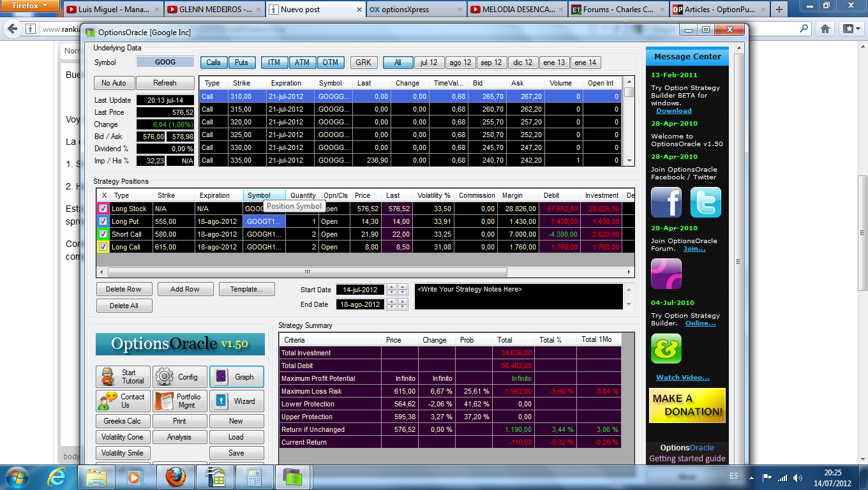The height and width of the screenshot is (490, 868).
Task: Click the OptionsOracle taskbar icon
Action: click(x=294, y=477)
